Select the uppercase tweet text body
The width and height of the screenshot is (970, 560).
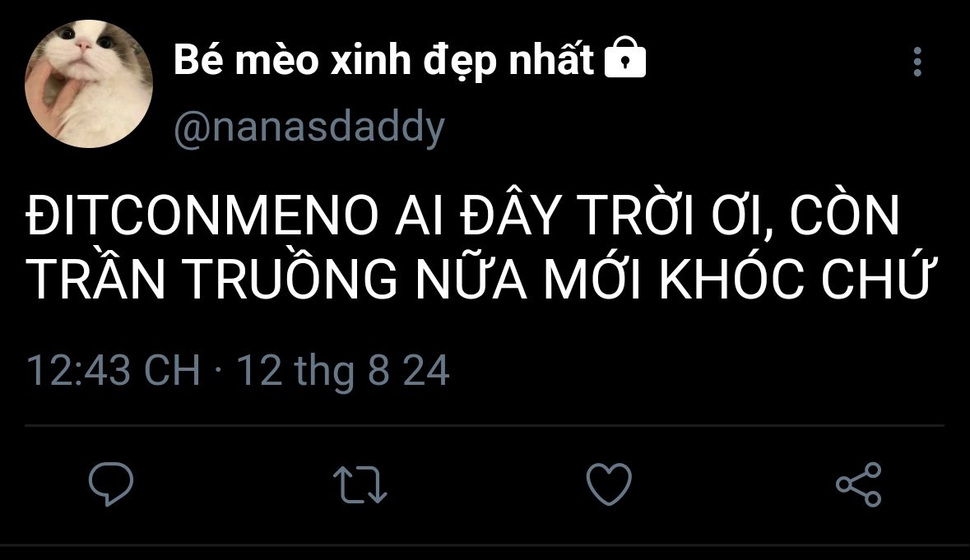[x=478, y=247]
